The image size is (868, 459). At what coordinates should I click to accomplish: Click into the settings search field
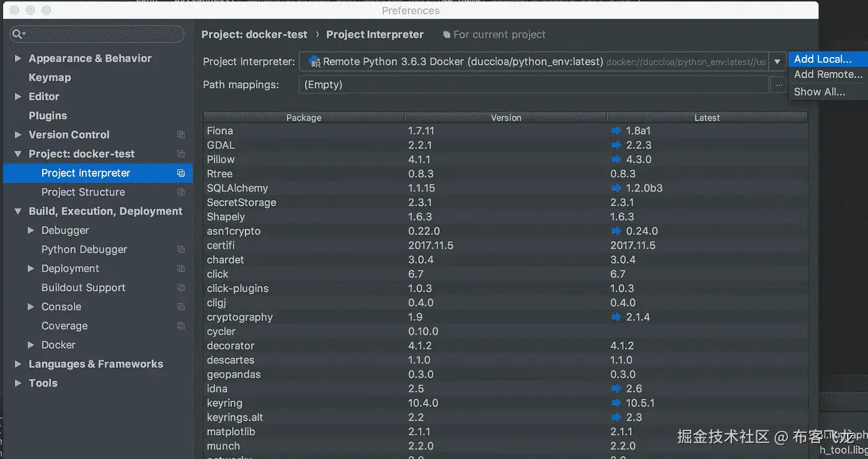[102, 34]
